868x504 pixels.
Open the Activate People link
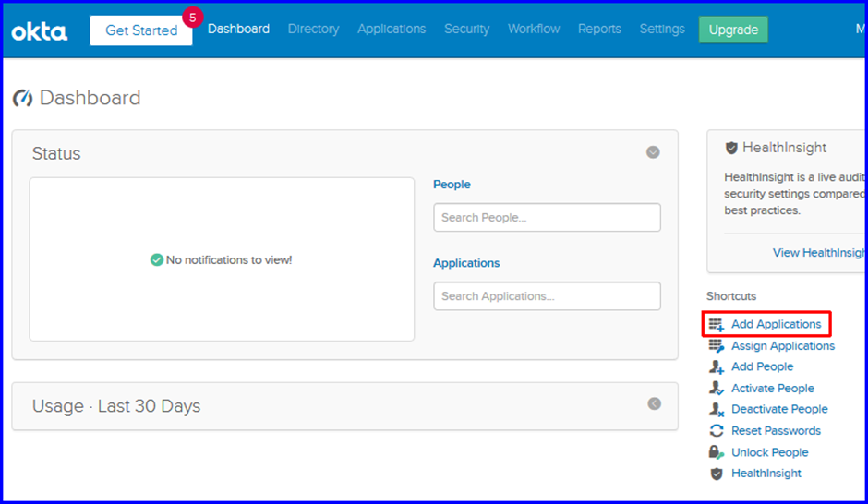coord(773,389)
